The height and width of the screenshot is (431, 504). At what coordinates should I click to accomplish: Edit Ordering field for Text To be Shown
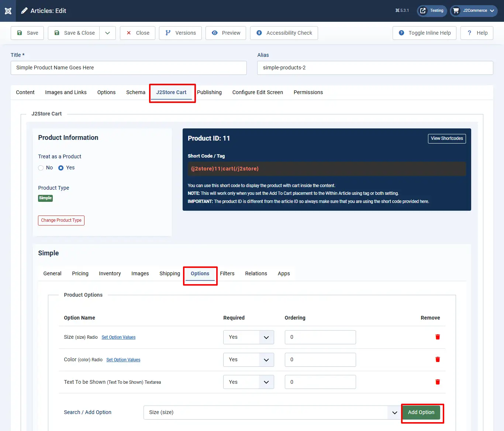click(320, 382)
